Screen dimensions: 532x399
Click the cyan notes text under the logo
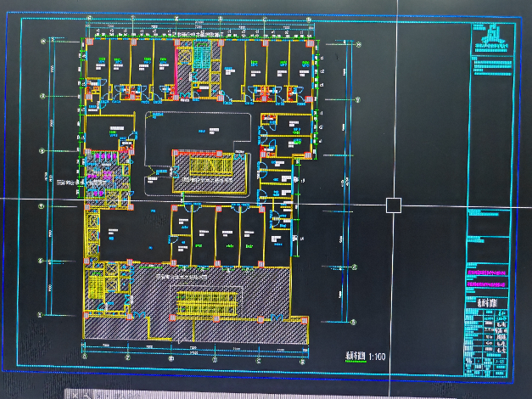[x=490, y=66]
